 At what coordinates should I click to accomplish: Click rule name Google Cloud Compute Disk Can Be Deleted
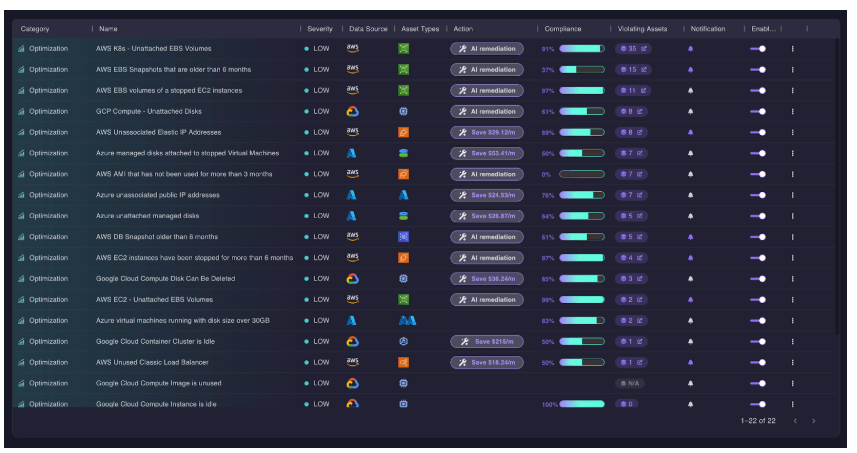click(166, 279)
